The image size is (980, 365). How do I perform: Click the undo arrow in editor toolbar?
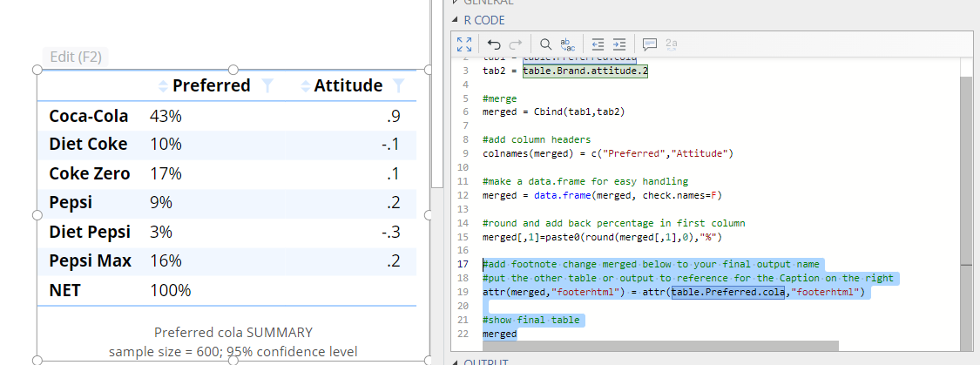494,44
